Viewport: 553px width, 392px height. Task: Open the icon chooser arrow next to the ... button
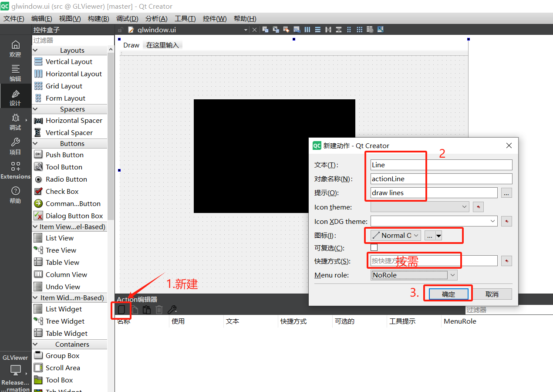[438, 236]
